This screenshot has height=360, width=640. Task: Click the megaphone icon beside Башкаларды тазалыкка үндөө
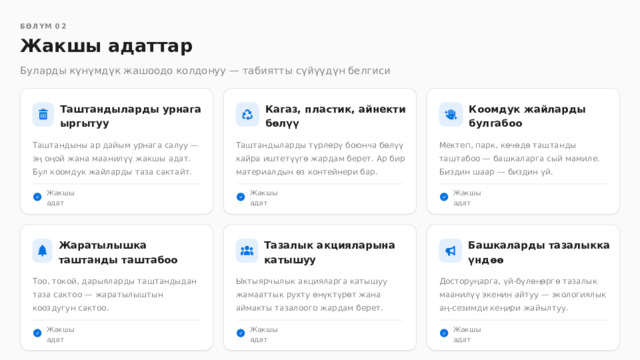point(451,251)
